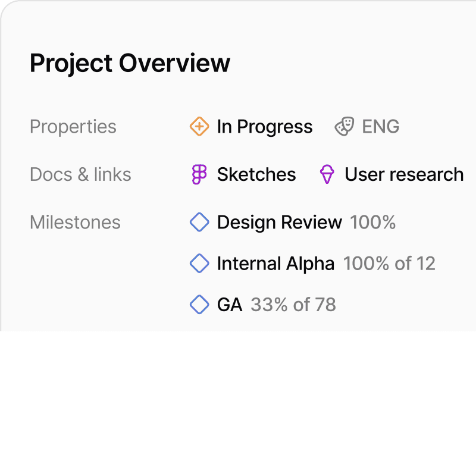The width and height of the screenshot is (476, 476).
Task: Open the In Progress status selector
Action: click(264, 127)
